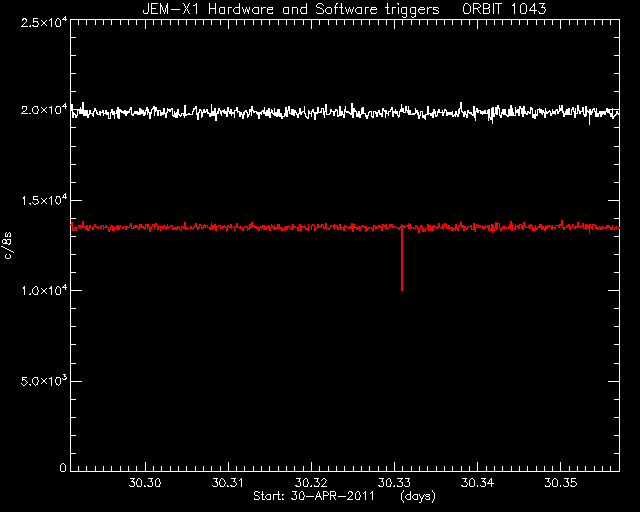Select the 1.0×10⁴ y-axis label
This screenshot has width=640, height=512.
44,290
